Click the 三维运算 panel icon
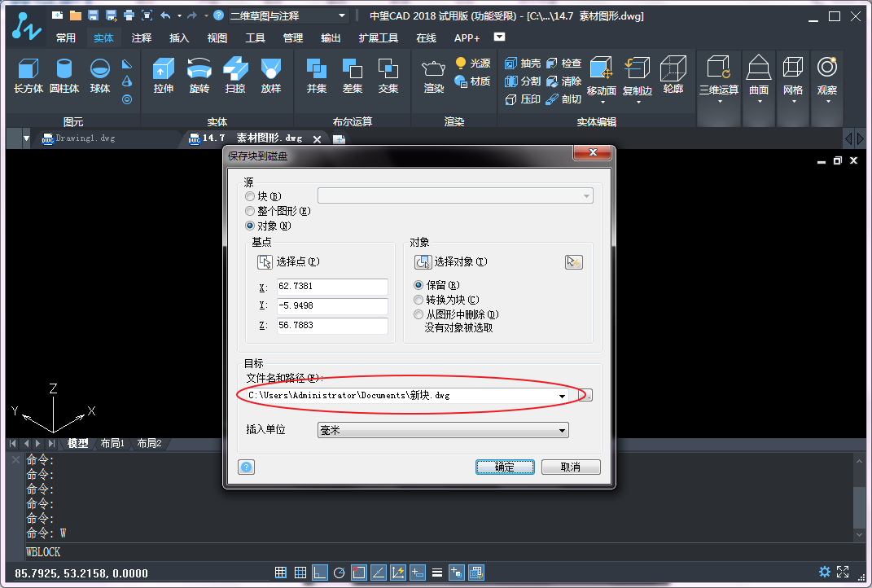 click(718, 77)
